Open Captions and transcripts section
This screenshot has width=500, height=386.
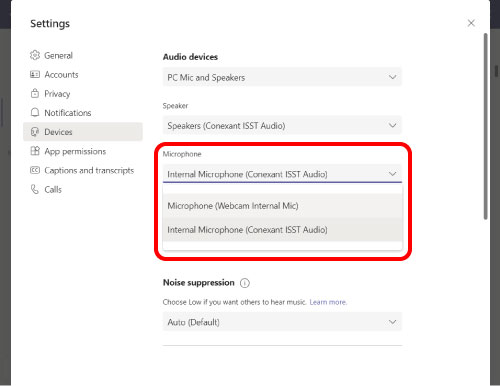pyautogui.click(x=83, y=170)
